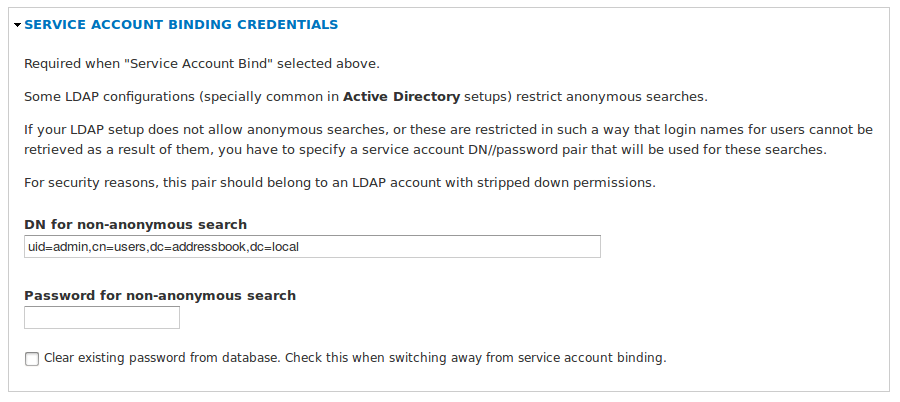
Task: Enable the Clear existing password checkbox
Action: (x=32, y=359)
